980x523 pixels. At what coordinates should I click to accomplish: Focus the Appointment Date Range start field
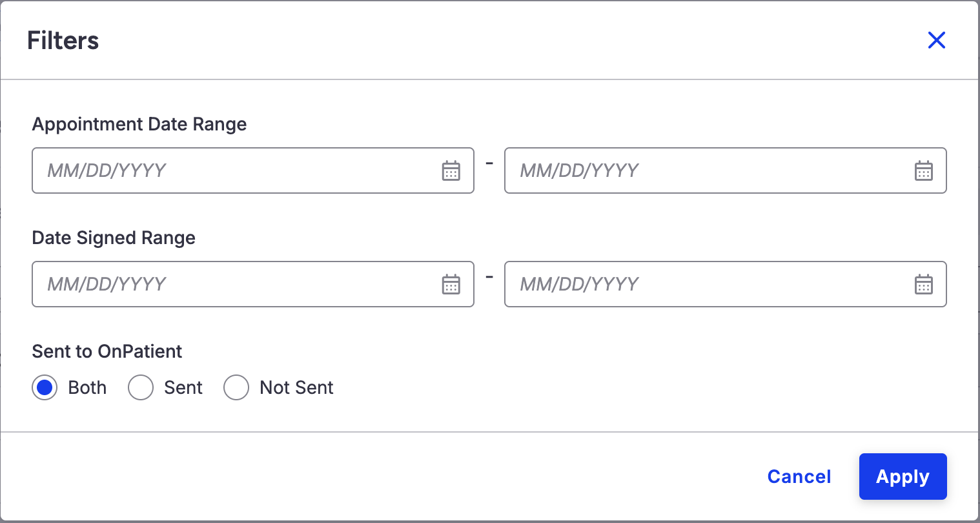point(232,171)
